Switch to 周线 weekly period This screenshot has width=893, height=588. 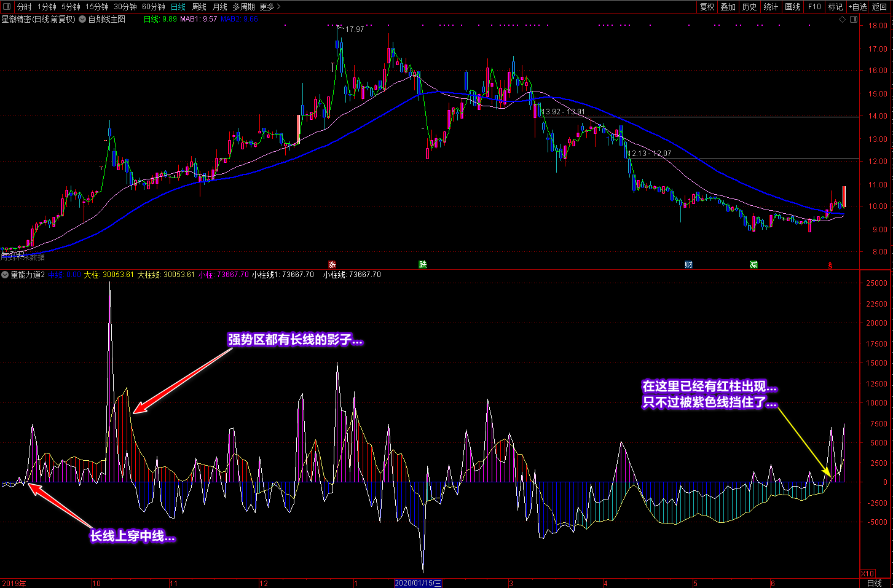pyautogui.click(x=199, y=7)
